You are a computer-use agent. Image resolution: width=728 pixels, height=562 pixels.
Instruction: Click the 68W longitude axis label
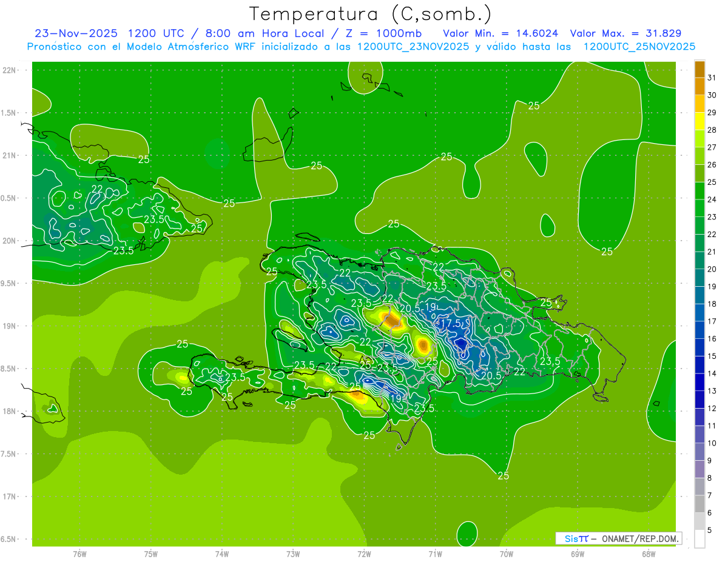click(649, 554)
